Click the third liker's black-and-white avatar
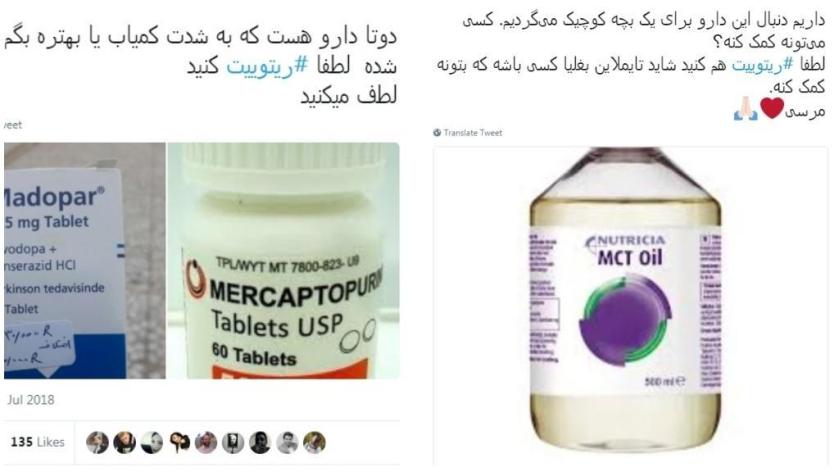Screen dimensions: 839x472 coord(152,443)
